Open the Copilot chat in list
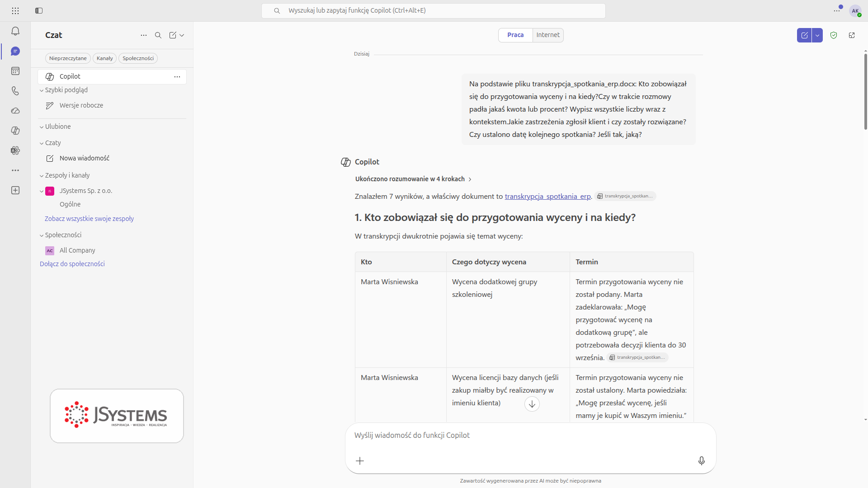868x488 pixels. [x=112, y=77]
